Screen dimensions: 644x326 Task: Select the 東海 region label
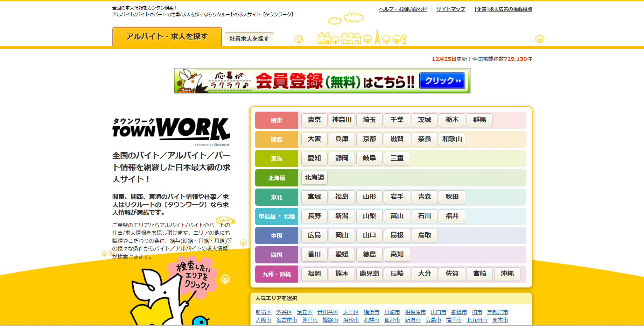(276, 159)
